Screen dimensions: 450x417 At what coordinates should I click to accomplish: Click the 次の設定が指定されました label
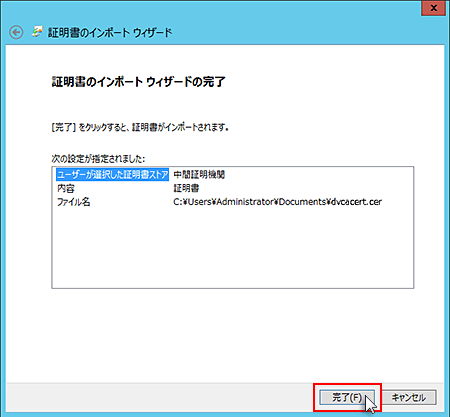[x=98, y=159]
